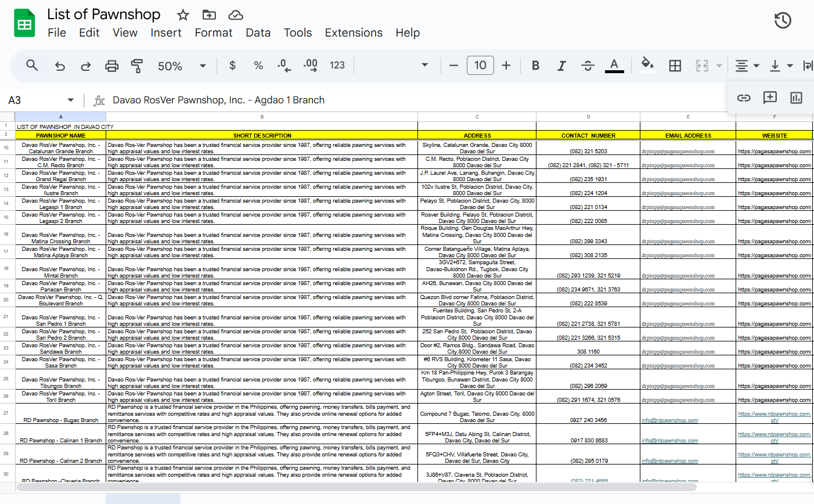Open version history clock icon
This screenshot has height=504, width=814.
pos(783,20)
